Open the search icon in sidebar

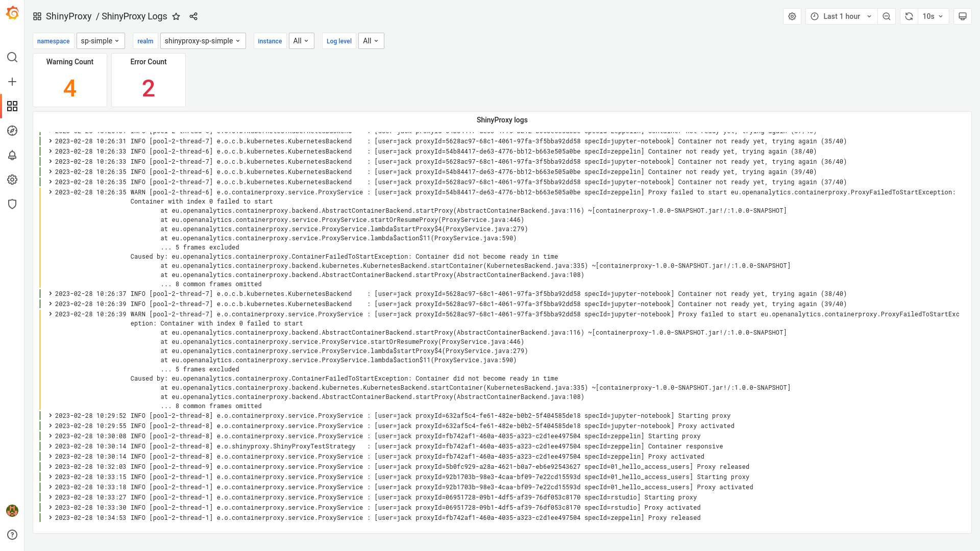pos(12,57)
